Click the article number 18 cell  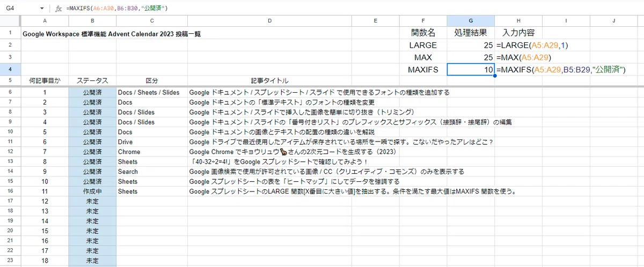[x=45, y=261]
